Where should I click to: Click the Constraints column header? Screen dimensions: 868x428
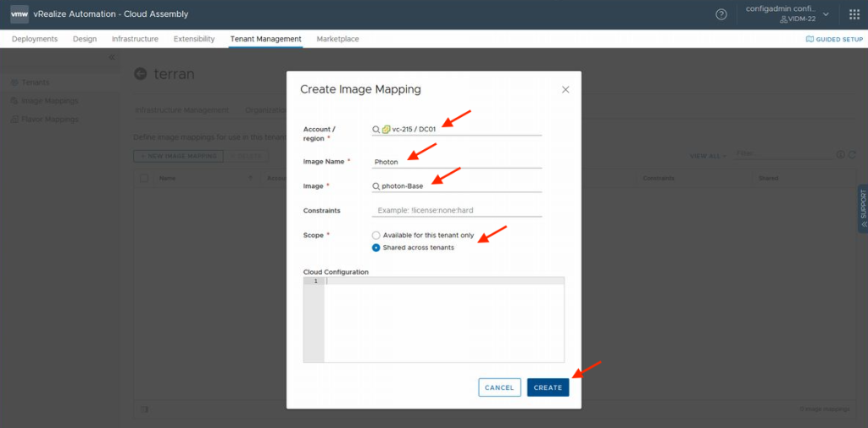(x=658, y=178)
